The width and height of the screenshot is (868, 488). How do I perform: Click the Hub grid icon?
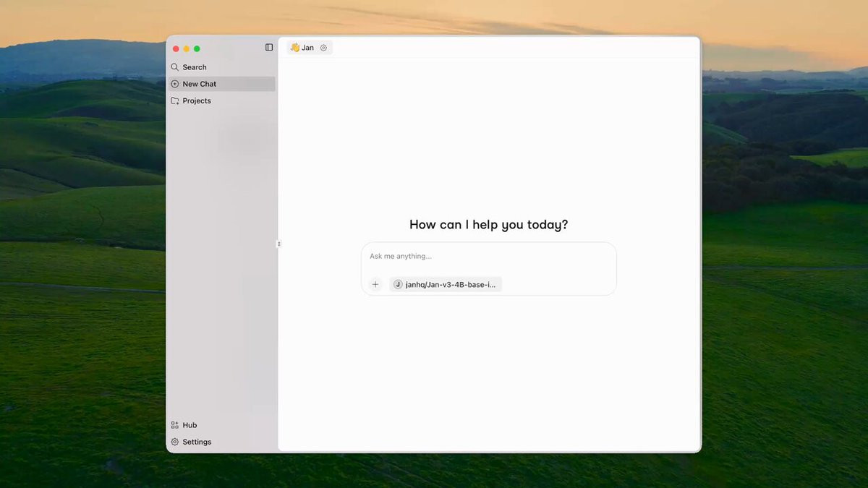tap(174, 425)
